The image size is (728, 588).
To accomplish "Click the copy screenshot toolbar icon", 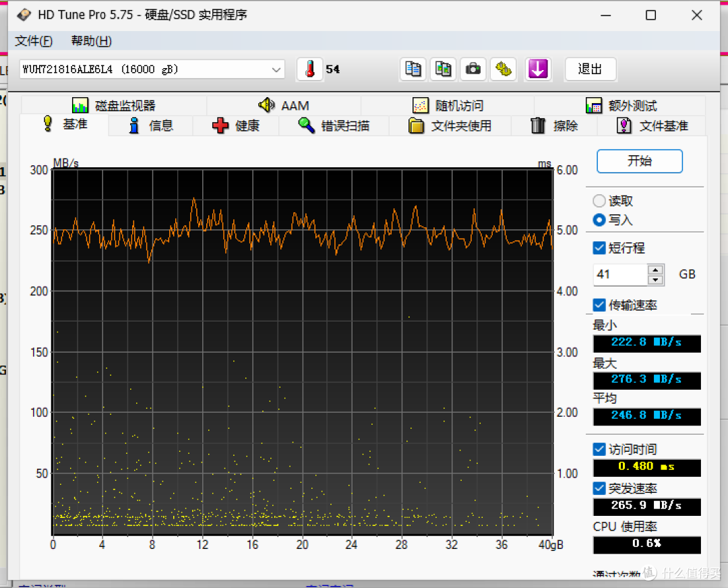I will 443,69.
